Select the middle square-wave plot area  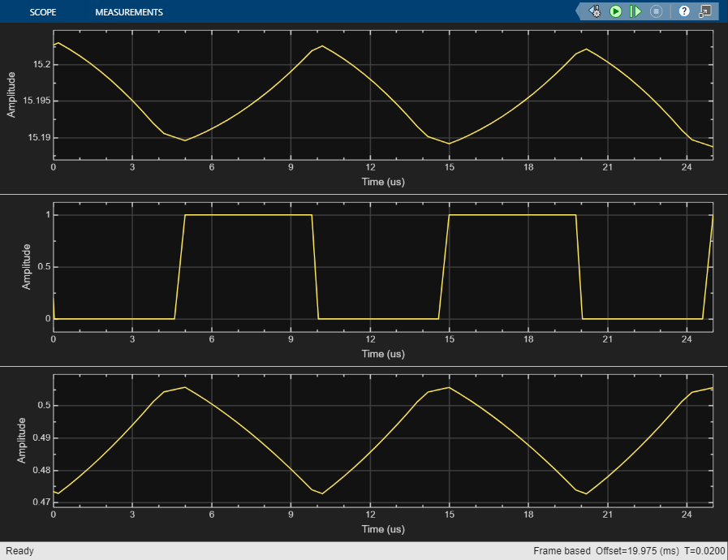[x=383, y=268]
